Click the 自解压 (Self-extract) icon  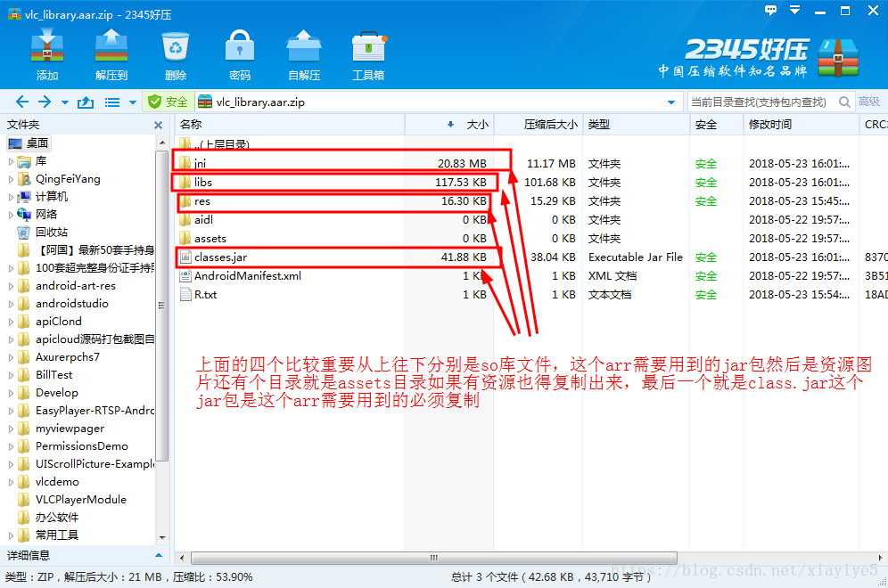tap(304, 55)
